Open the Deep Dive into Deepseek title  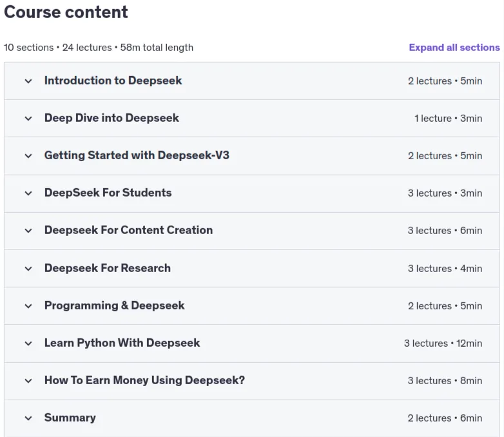(111, 118)
